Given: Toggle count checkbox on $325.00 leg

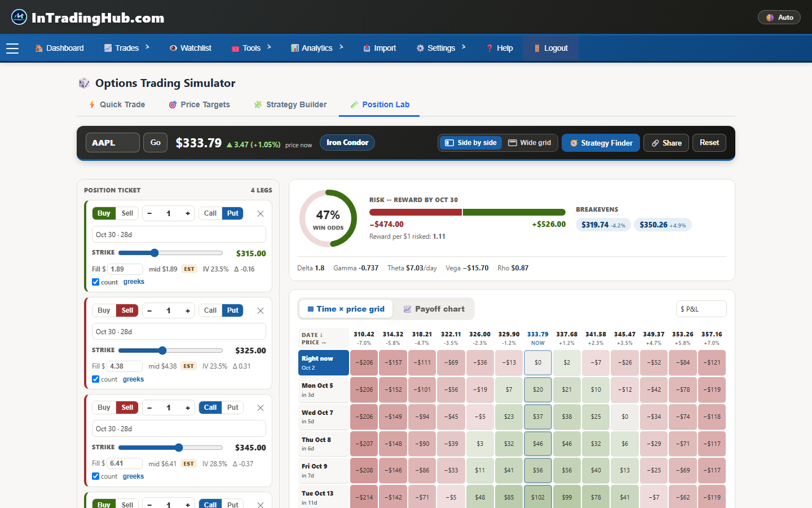Looking at the screenshot, I should pos(95,379).
